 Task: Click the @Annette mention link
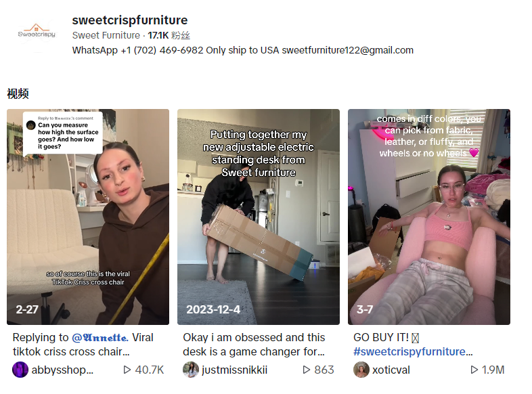tap(100, 337)
